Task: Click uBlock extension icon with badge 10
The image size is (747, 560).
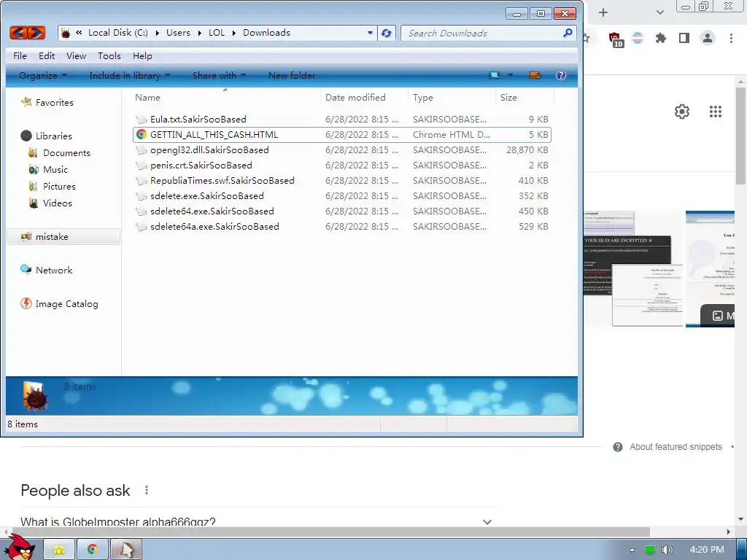Action: (x=615, y=39)
